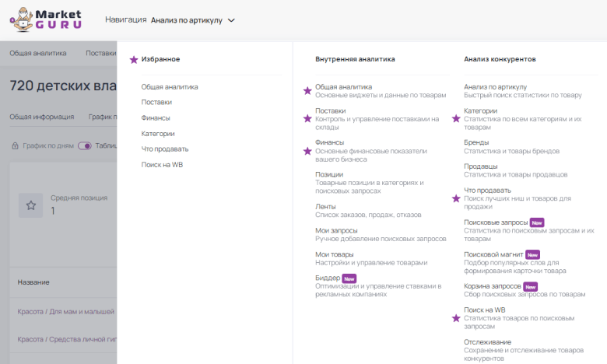Image resolution: width=607 pixels, height=364 pixels.
Task: Open Финансы in Избранное list
Action: 156,118
